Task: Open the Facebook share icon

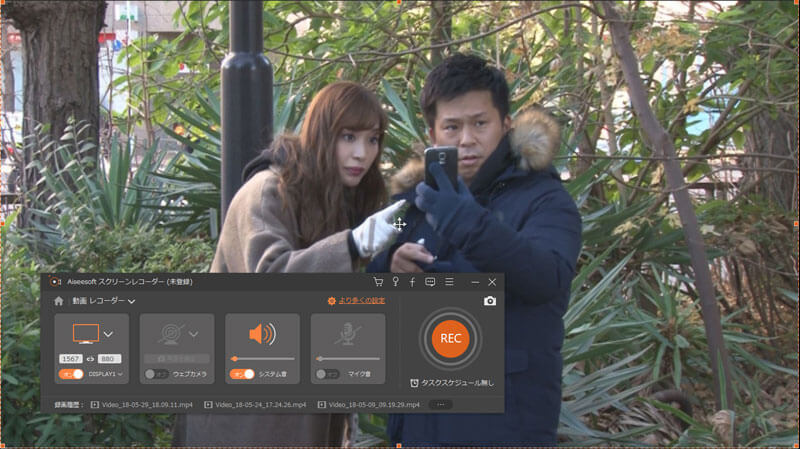Action: (x=412, y=282)
